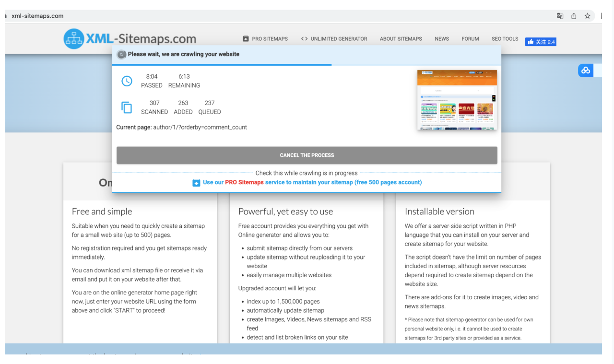Viewport: 614px width, 364px height.
Task: Click the 237 QUEUED count
Action: tap(210, 103)
